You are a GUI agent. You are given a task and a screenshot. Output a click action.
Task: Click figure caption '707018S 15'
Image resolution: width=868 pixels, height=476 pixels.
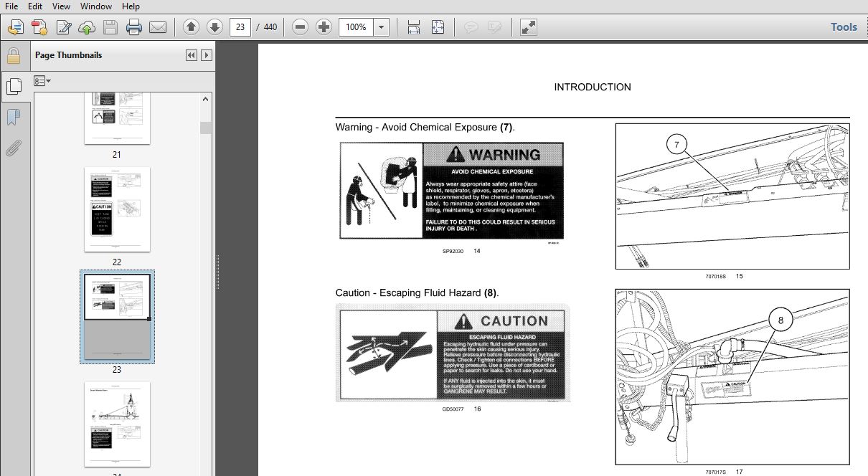pyautogui.click(x=725, y=276)
